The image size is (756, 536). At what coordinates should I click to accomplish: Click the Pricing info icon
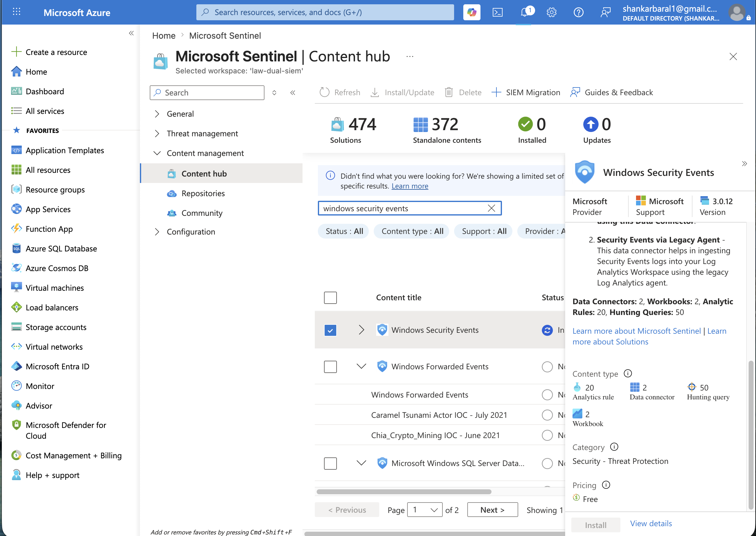(606, 485)
